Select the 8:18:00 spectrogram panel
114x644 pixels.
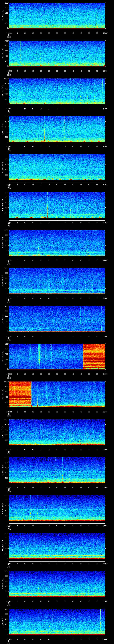pyautogui.click(x=57, y=167)
